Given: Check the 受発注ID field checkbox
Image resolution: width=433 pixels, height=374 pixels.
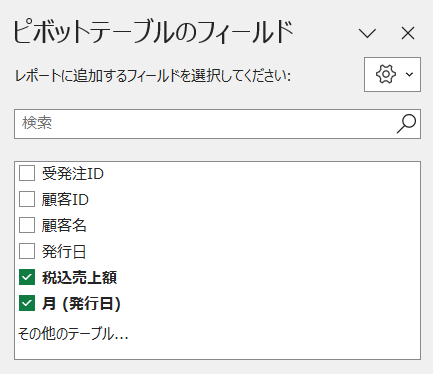Looking at the screenshot, I should (x=27, y=173).
